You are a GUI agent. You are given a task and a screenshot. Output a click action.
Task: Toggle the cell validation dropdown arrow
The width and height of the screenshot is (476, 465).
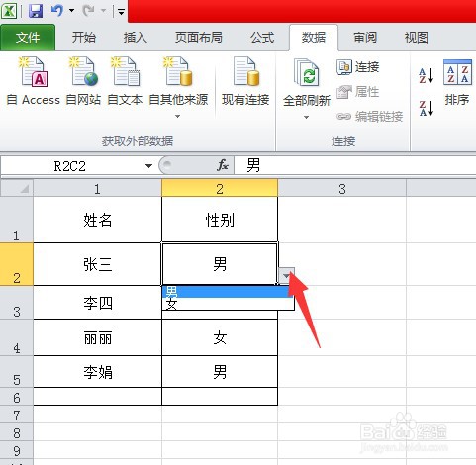[x=286, y=276]
